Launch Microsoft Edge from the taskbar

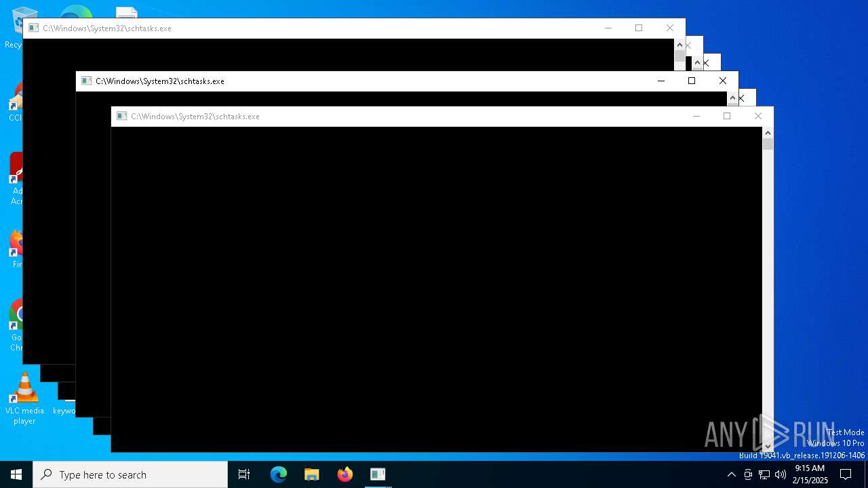[279, 474]
